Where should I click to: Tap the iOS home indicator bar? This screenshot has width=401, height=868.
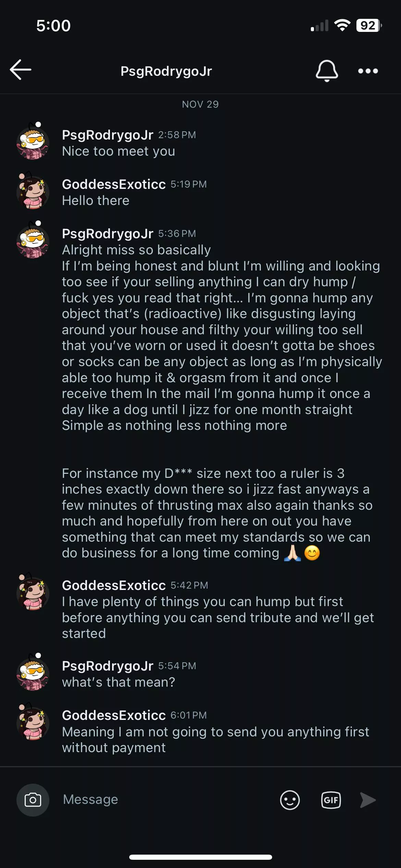point(200,857)
